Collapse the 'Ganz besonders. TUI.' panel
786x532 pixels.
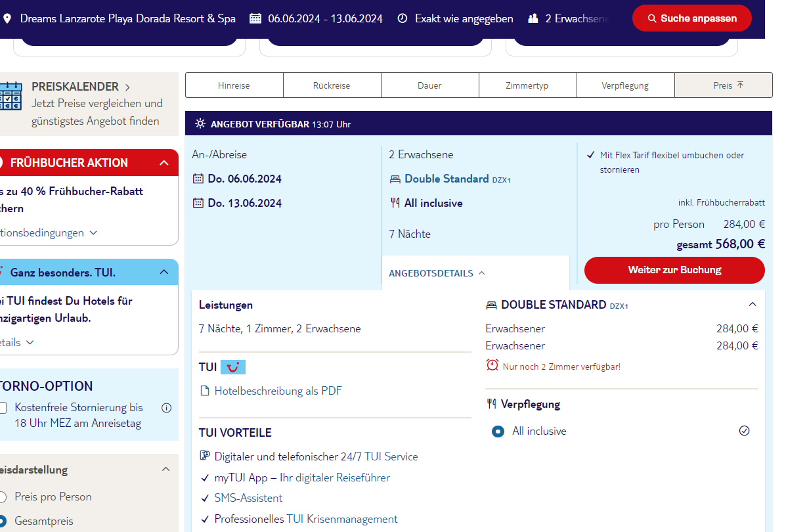click(164, 272)
